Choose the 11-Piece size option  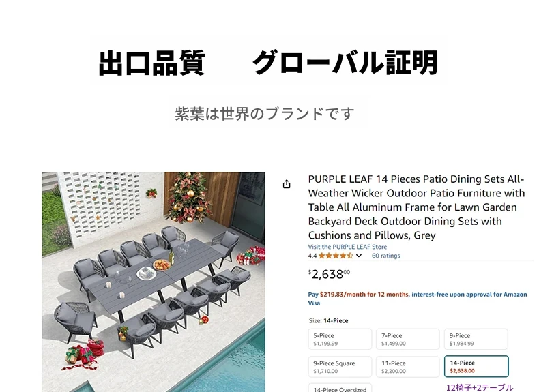408,367
